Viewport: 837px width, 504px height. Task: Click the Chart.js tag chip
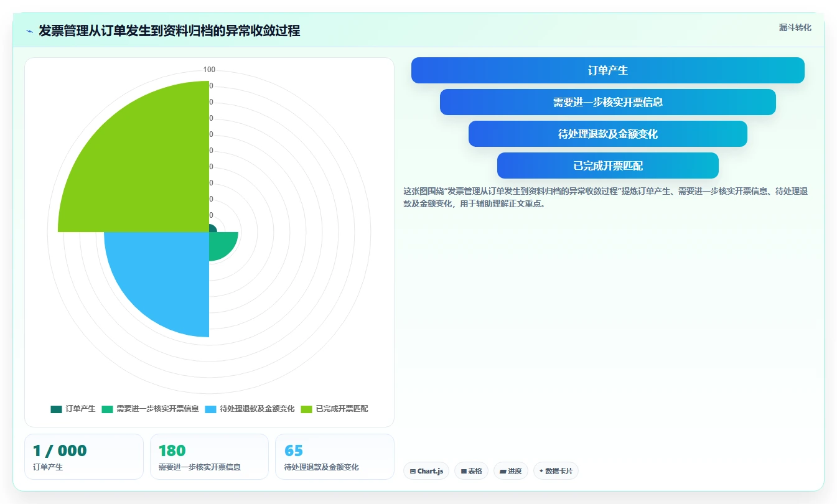[426, 471]
